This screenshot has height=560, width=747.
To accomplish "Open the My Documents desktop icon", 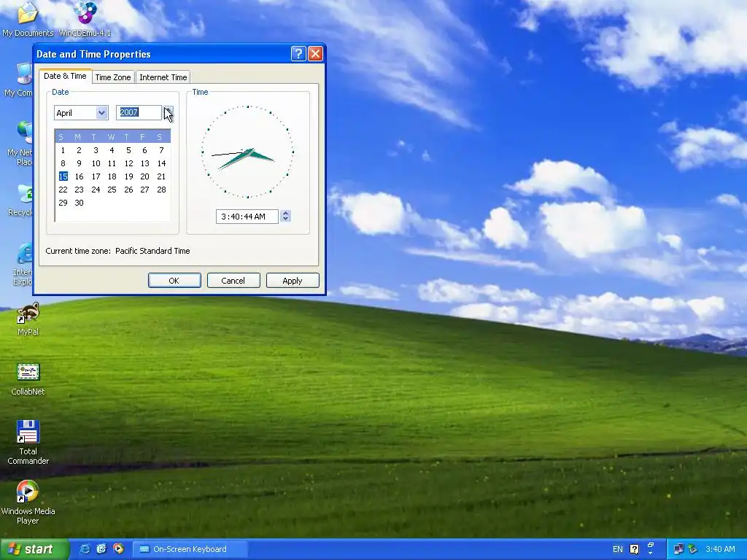I will pos(28,19).
